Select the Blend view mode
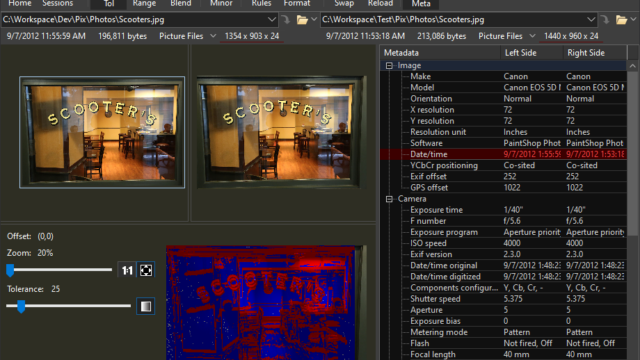 click(180, 4)
